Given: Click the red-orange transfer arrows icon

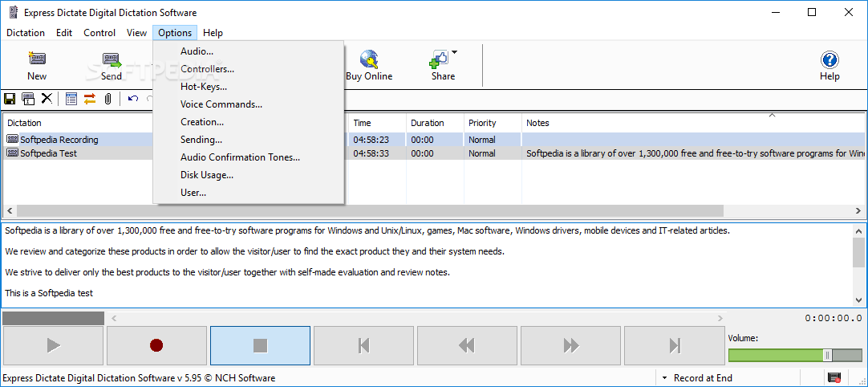Looking at the screenshot, I should click(90, 99).
